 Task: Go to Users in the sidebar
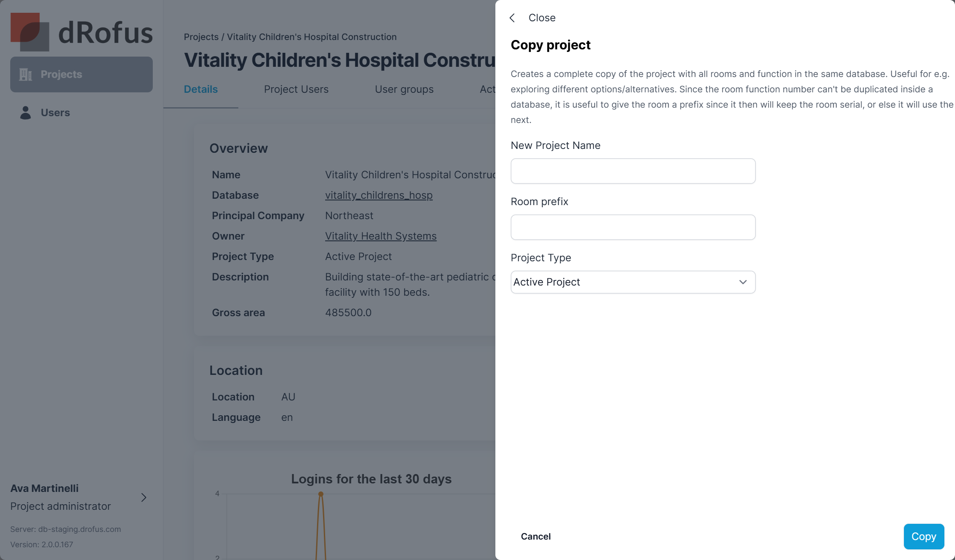click(x=55, y=113)
